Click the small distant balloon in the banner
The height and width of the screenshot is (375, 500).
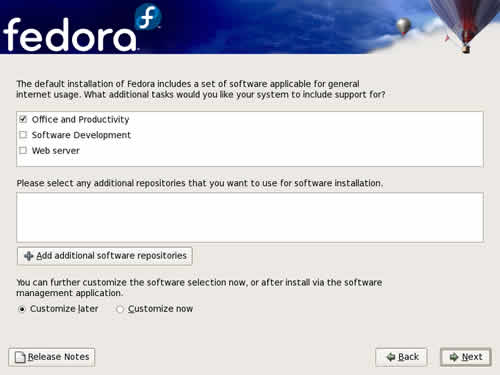coord(403,26)
